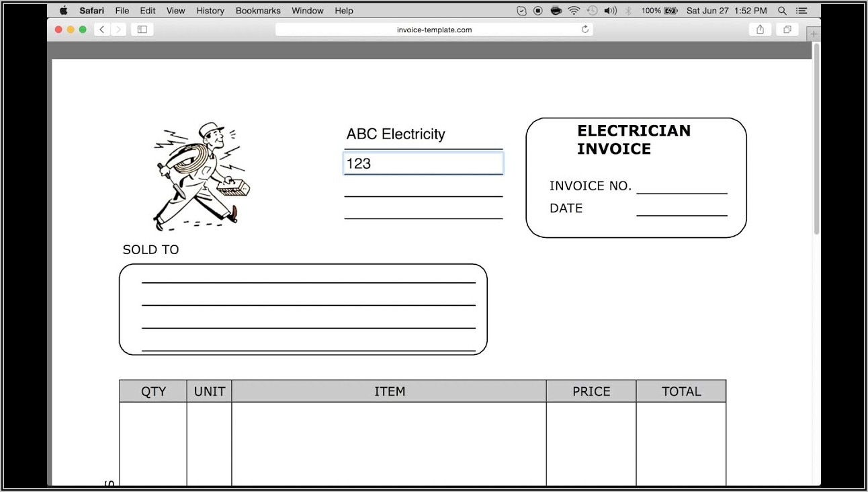Click the first SOLD TO line

pos(308,276)
